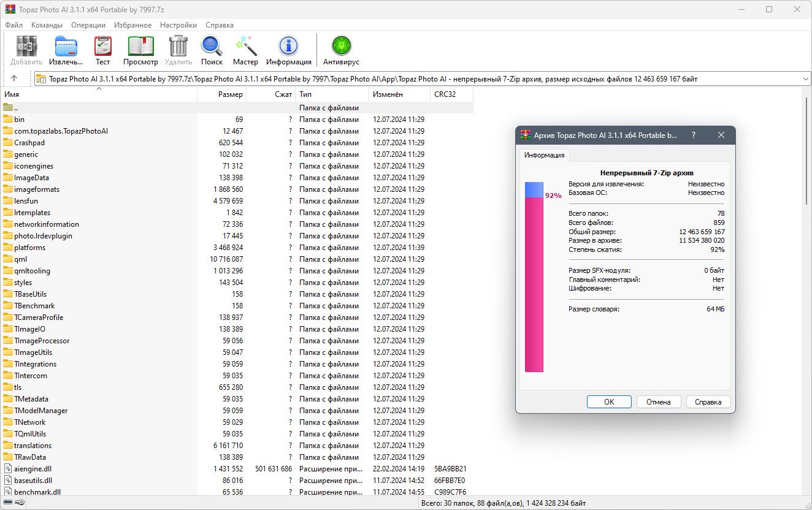Expand the archive path dropdown arrow

(x=805, y=79)
